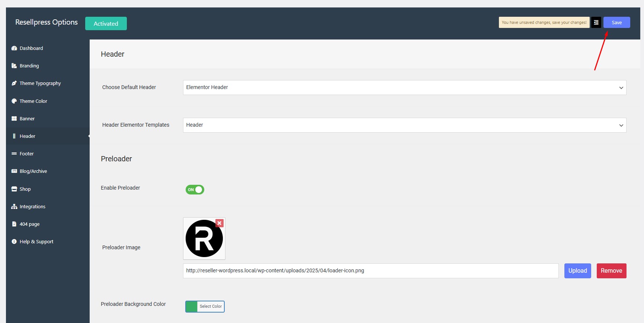Click the Integrations sitemap icon
The width and height of the screenshot is (644, 323).
point(14,206)
